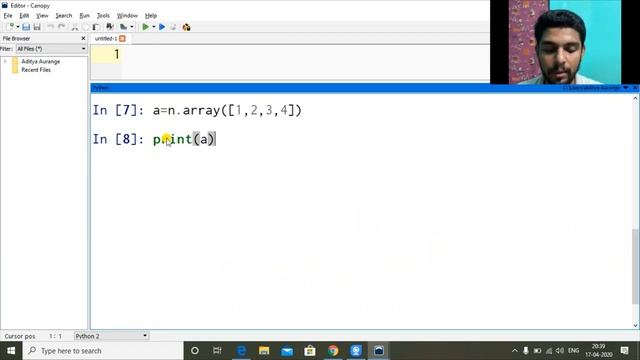Click the Paste toolbar icon
This screenshot has width=640, height=360.
[96, 27]
